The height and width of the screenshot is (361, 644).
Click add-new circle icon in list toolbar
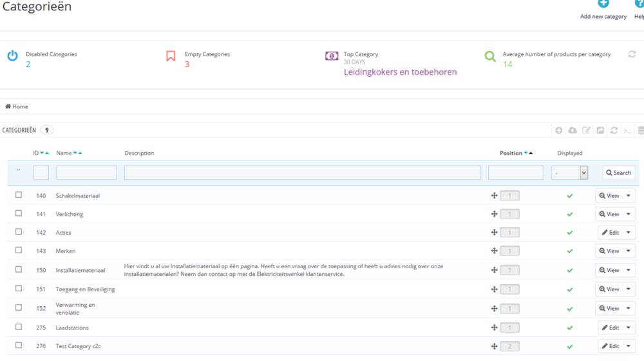[559, 131]
